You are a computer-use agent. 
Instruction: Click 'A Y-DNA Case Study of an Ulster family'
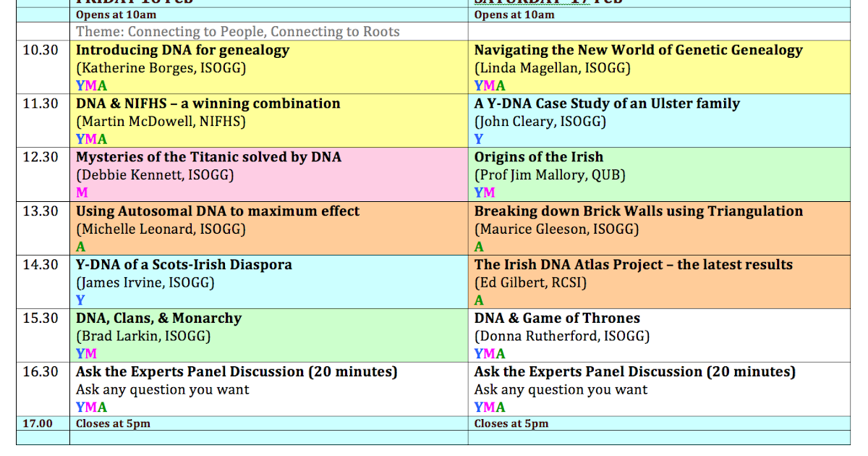click(x=606, y=104)
